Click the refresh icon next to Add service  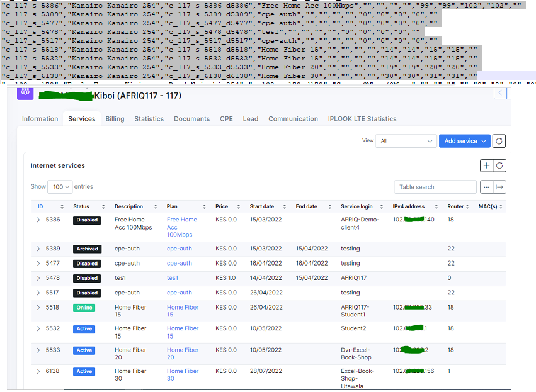[x=498, y=141]
